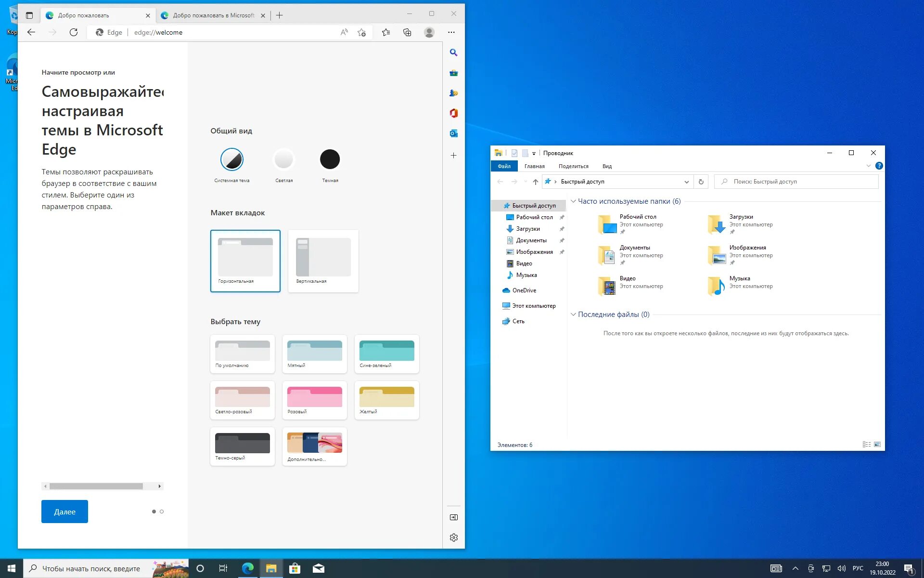Click the Edge Collections icon
924x578 pixels.
[x=408, y=32]
